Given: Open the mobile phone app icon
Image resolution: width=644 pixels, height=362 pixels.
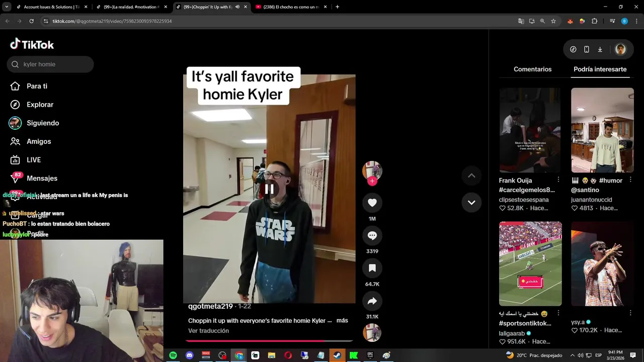Looking at the screenshot, I should [587, 49].
